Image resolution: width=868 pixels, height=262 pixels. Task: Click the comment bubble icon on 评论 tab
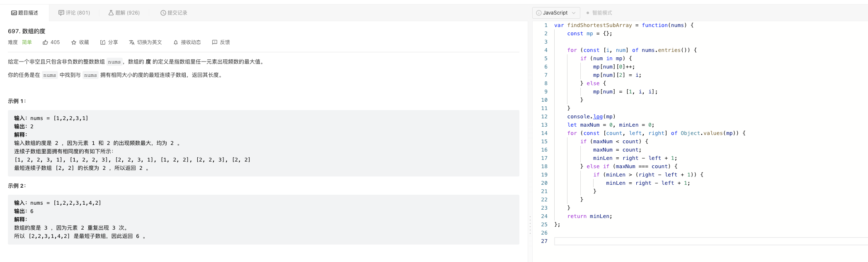pos(61,13)
